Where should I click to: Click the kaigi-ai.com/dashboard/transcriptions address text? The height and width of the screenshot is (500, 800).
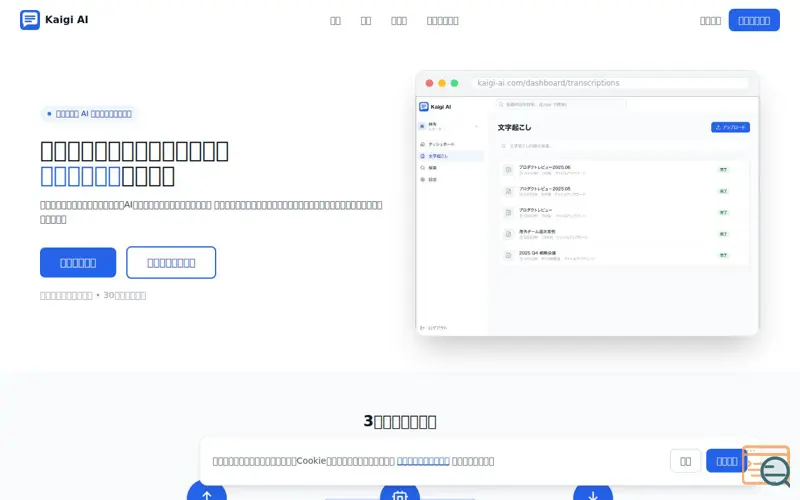548,83
